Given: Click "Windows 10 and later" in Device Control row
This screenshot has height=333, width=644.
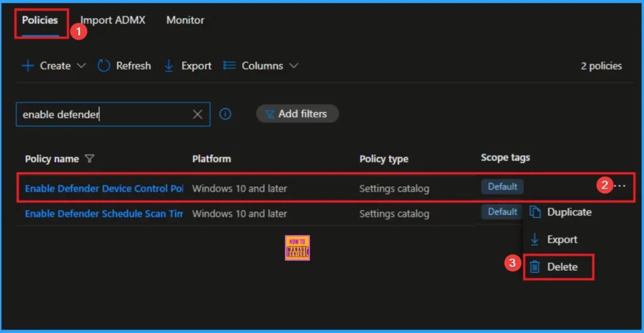Looking at the screenshot, I should pyautogui.click(x=240, y=189).
